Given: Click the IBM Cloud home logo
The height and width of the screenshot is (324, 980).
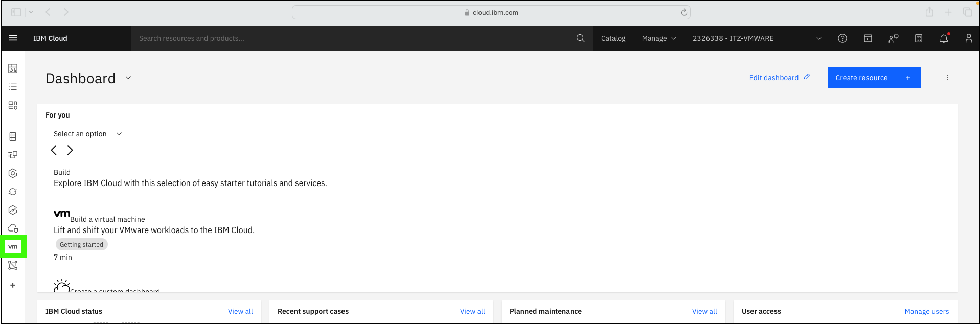Looking at the screenshot, I should [x=50, y=38].
